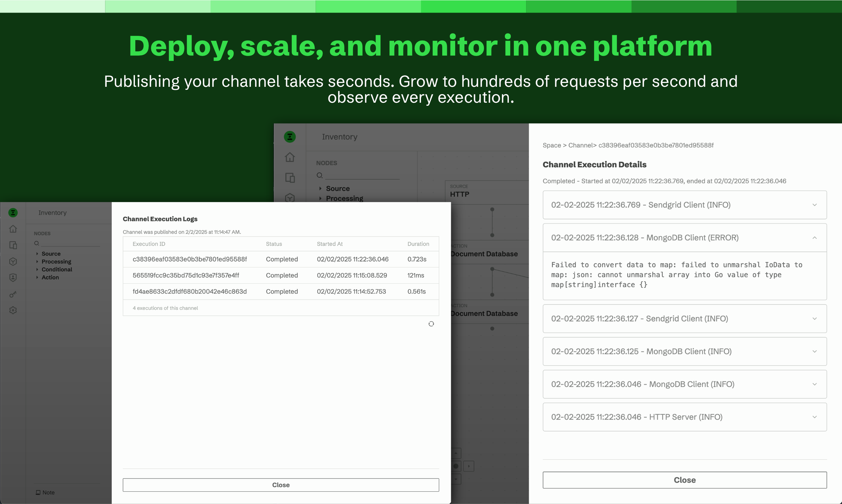Click the key icon in the front sidebar
The width and height of the screenshot is (842, 504).
(13, 294)
